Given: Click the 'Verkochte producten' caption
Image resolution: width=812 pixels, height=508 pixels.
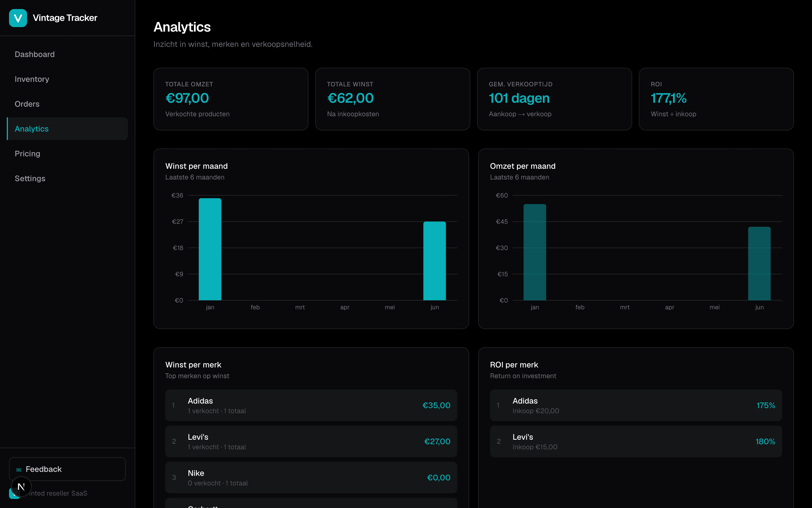Looking at the screenshot, I should tap(197, 114).
